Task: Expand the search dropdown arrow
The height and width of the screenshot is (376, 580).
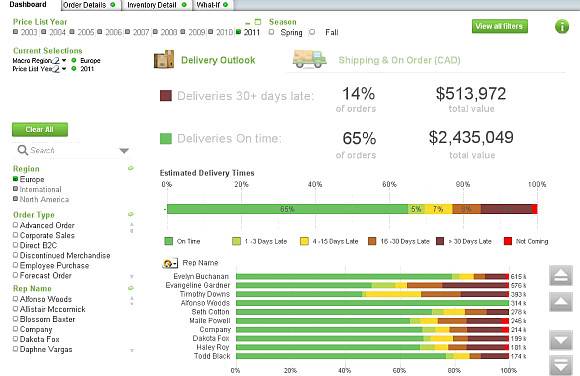Action: pos(124,151)
